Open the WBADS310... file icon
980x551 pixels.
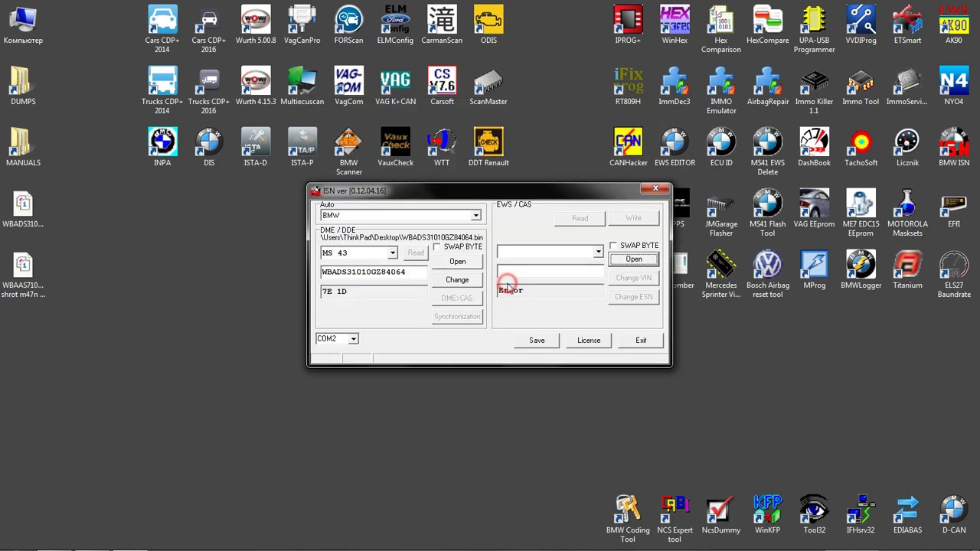point(23,210)
